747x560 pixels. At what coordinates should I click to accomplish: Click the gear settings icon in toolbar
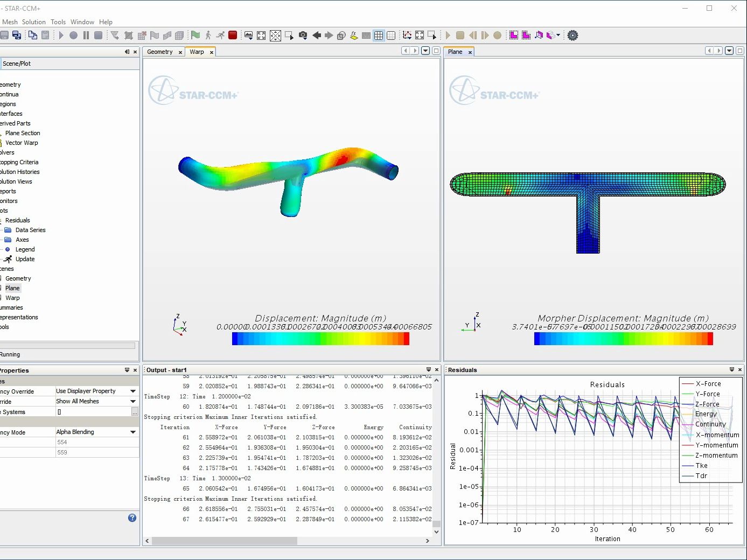573,36
